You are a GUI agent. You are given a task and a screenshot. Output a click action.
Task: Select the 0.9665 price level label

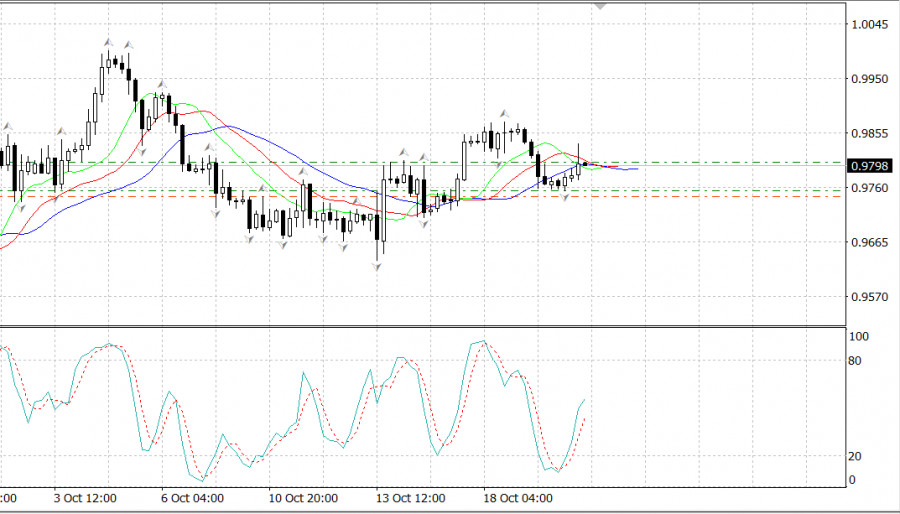[x=867, y=242]
